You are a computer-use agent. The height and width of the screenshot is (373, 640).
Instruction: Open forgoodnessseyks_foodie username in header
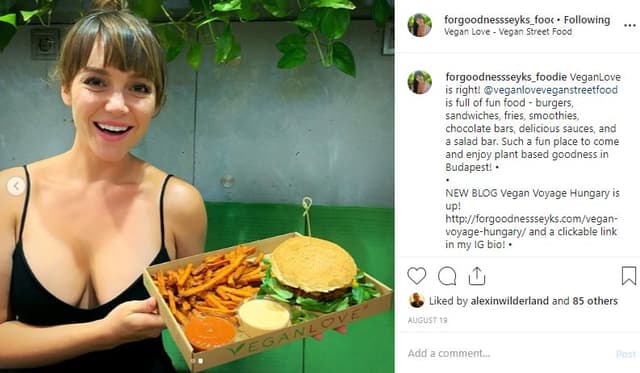499,20
